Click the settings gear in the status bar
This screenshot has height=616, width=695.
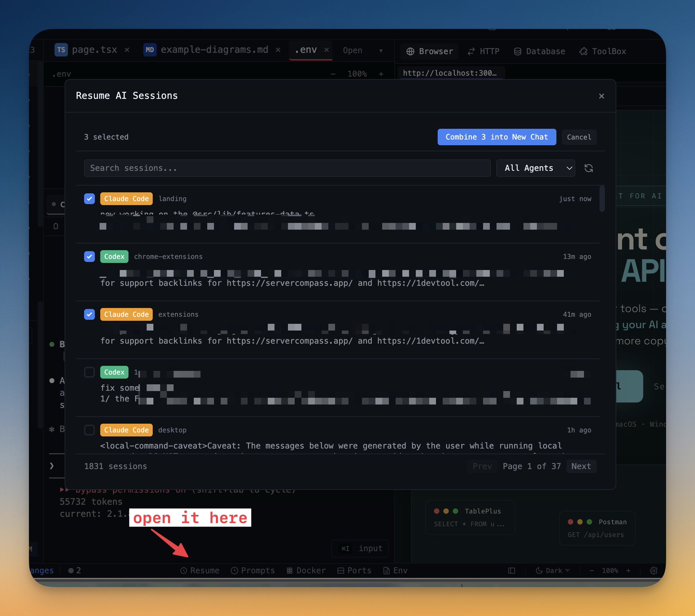point(653,571)
